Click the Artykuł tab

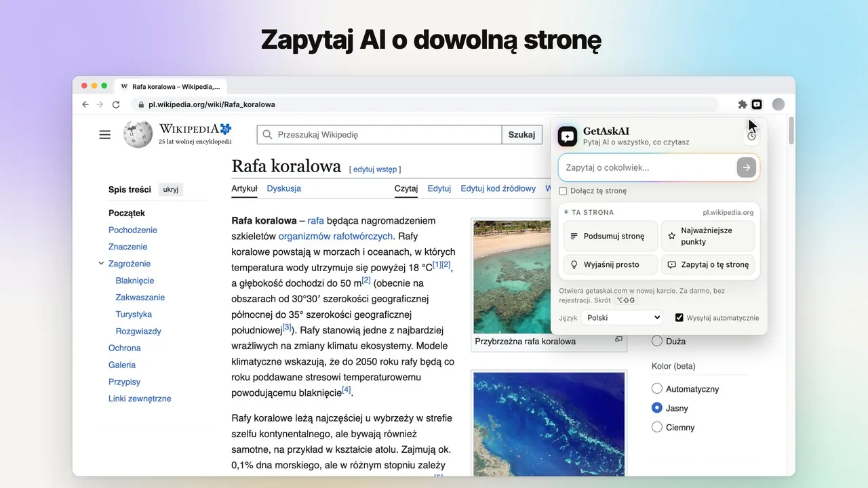coord(244,188)
